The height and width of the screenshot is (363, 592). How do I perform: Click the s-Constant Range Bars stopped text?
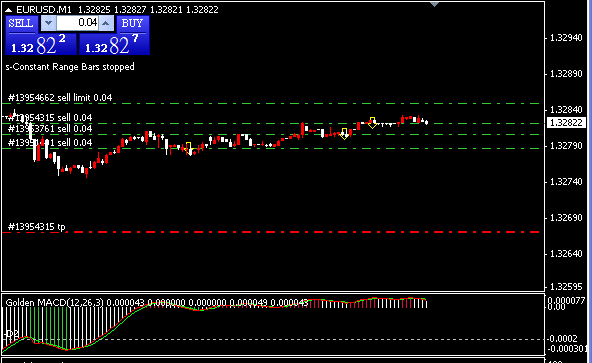(x=70, y=67)
